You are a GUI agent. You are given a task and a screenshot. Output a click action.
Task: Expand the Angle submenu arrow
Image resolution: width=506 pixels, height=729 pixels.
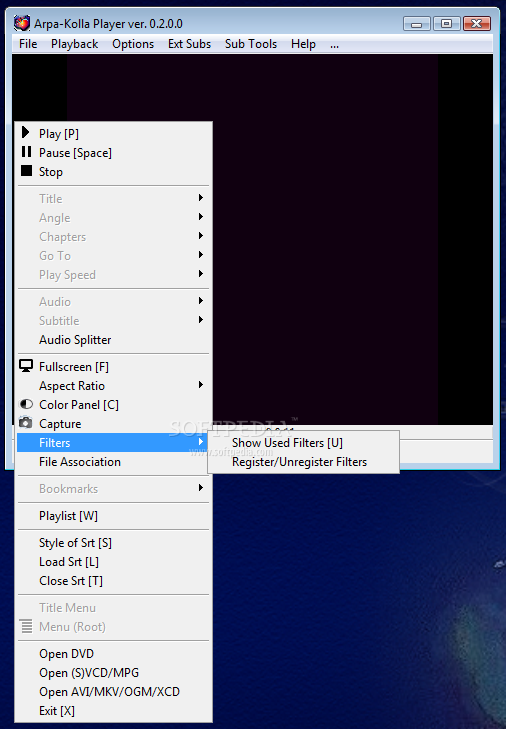(x=201, y=217)
